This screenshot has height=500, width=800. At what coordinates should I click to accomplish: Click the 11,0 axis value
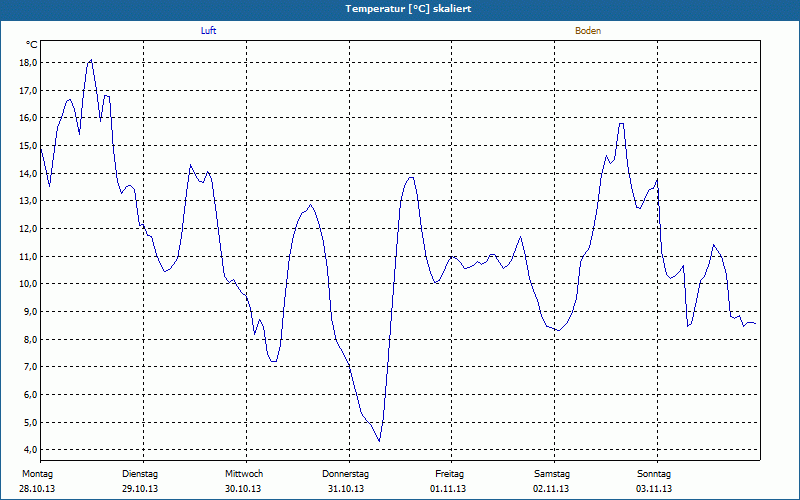pyautogui.click(x=28, y=256)
